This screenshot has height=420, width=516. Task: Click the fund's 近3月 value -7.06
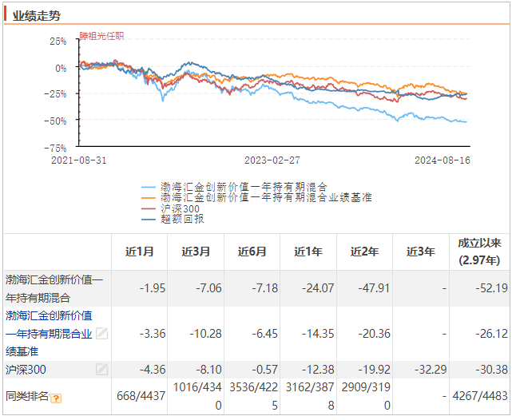point(208,288)
